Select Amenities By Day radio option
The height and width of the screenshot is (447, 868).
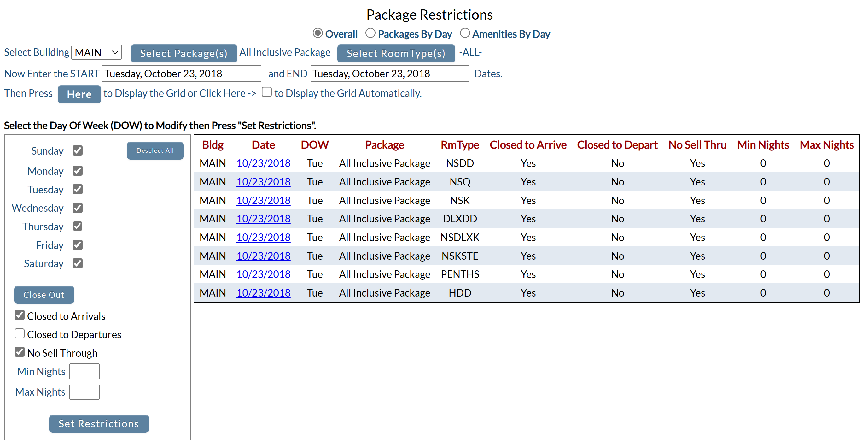465,33
